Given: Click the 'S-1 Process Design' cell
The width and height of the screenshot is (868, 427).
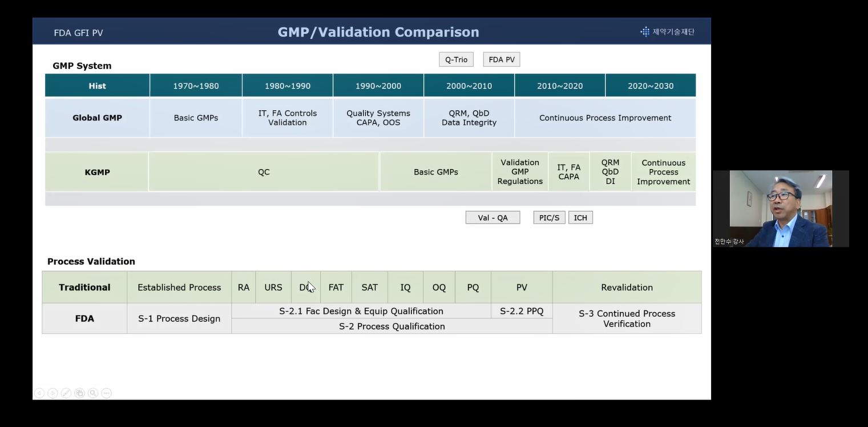Looking at the screenshot, I should (179, 319).
